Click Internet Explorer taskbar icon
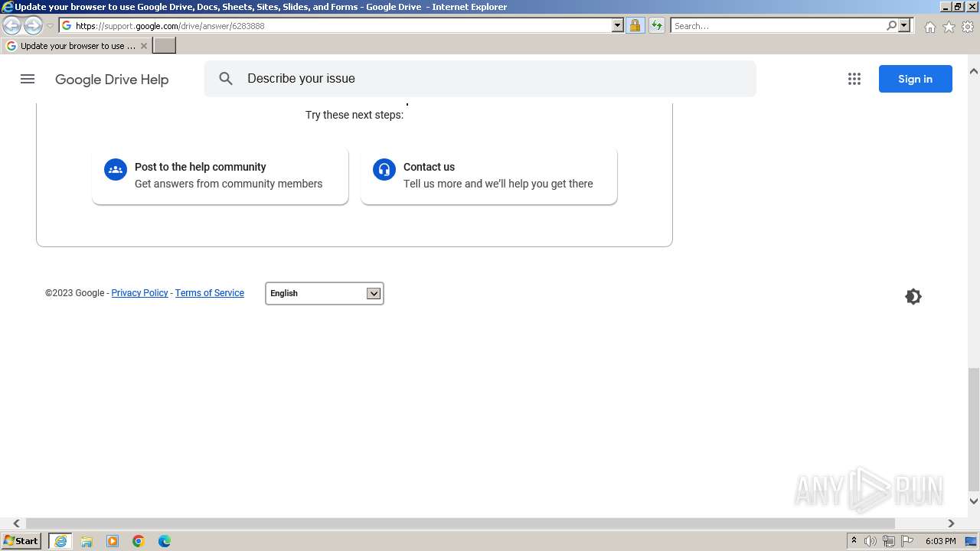The height and width of the screenshot is (551, 980). [x=60, y=541]
